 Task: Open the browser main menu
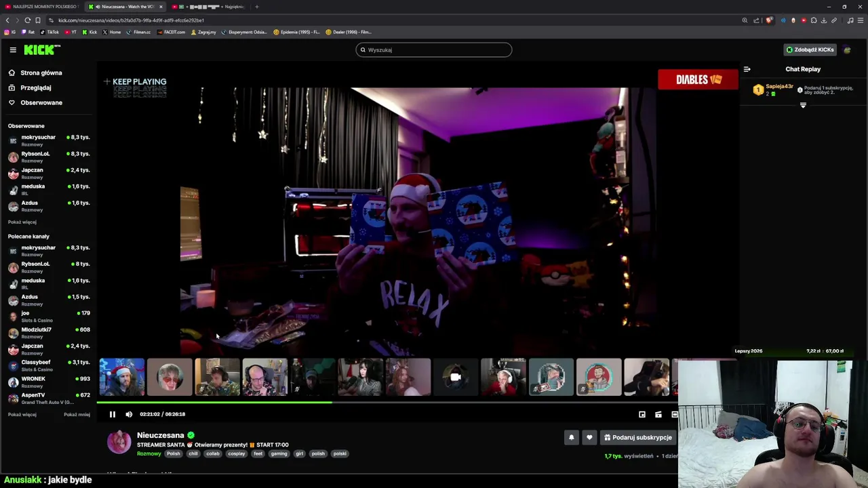coord(861,20)
